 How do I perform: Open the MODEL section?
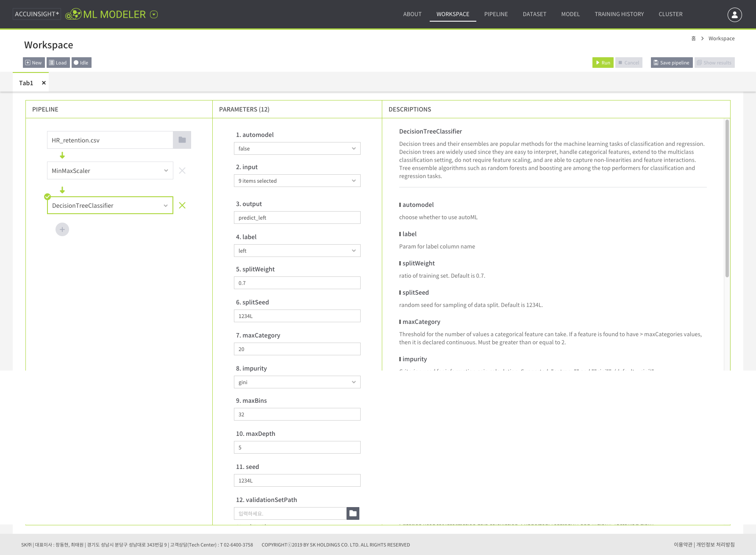coord(570,14)
